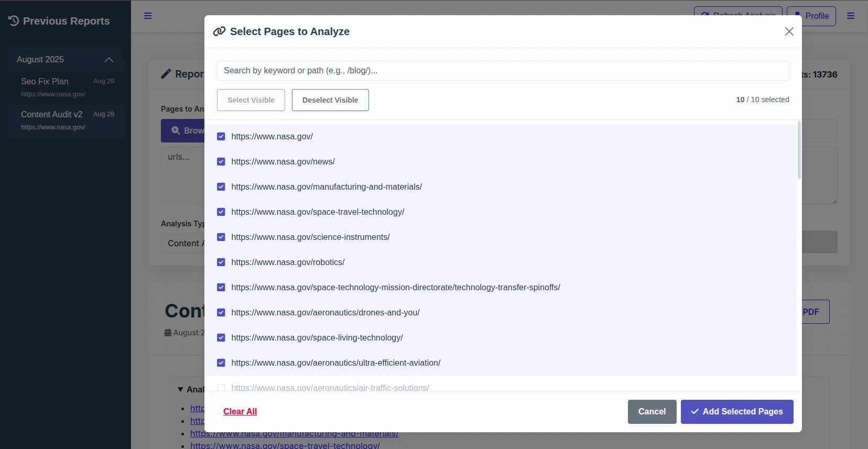This screenshot has width=868, height=449.
Task: Open the top-right hamburger menu
Action: (851, 16)
